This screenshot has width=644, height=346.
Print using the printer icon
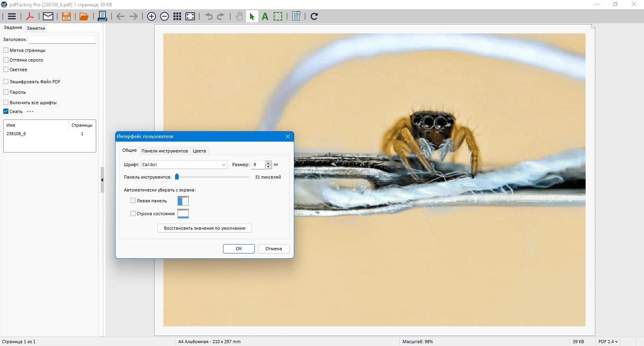pos(102,16)
